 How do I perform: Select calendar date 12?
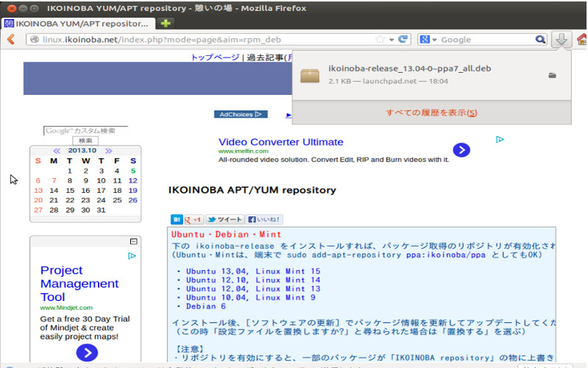(133, 180)
